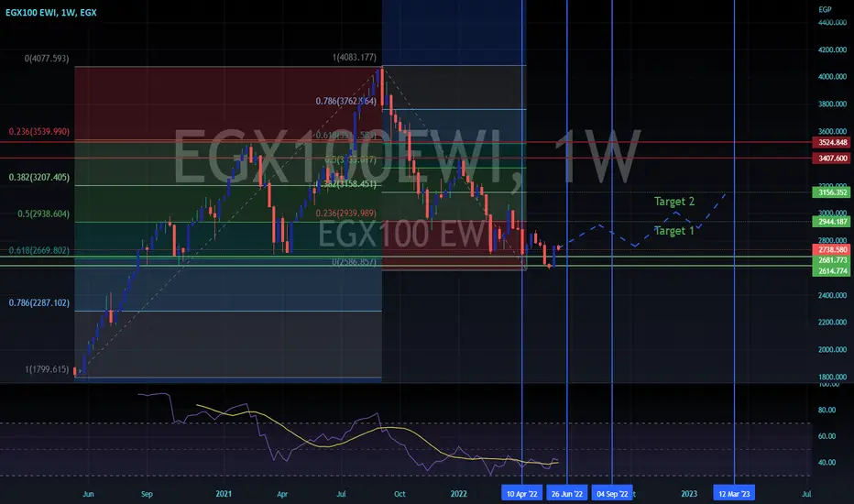
Task: Click the 40.00 indicator axis value
Action: 827,462
